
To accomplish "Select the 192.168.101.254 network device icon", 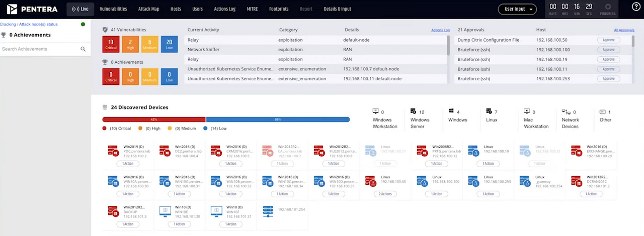I will pyautogui.click(x=268, y=211).
